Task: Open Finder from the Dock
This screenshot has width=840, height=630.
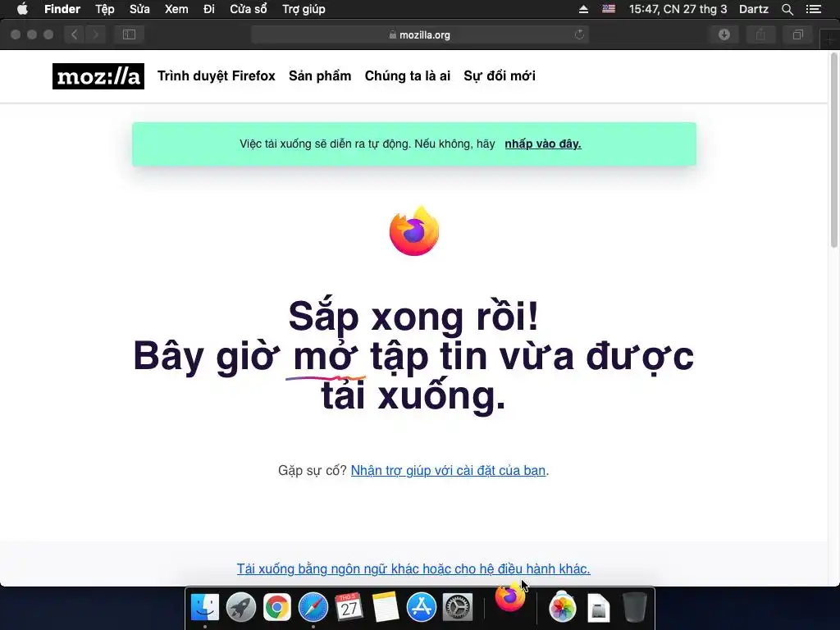Action: click(204, 608)
